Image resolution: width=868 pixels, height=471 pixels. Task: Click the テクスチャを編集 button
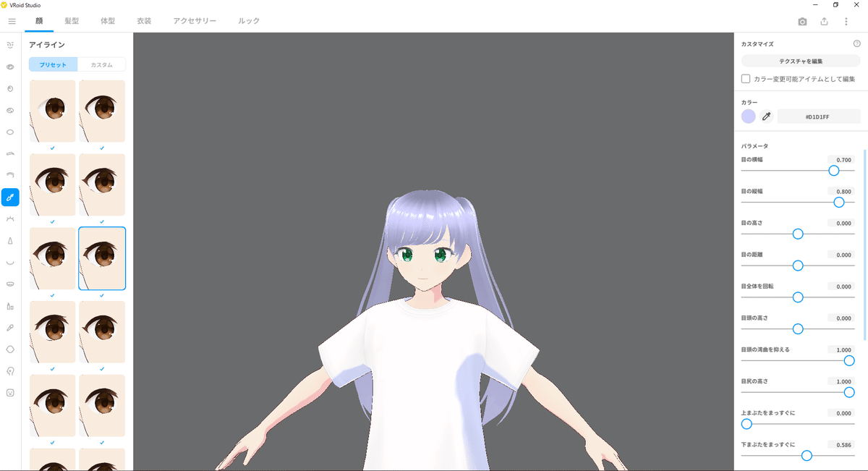[x=801, y=61]
